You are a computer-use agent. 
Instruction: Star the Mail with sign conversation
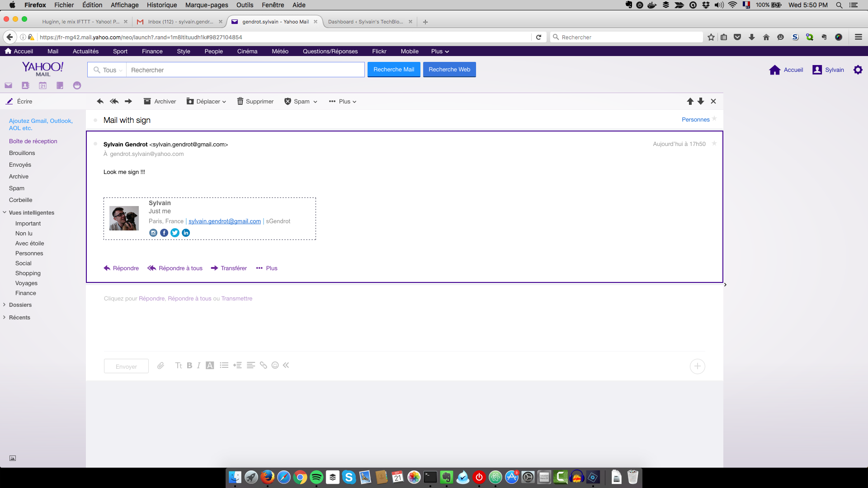pos(714,119)
